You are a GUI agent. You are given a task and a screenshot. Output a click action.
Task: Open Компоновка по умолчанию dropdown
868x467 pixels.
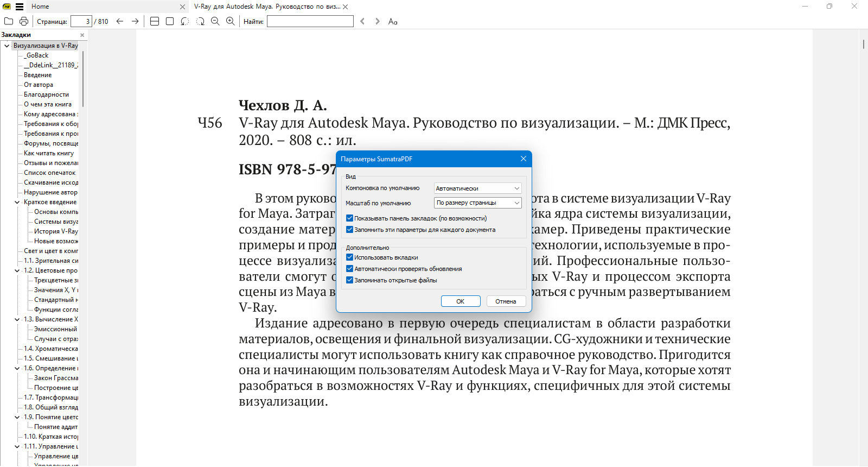pos(478,188)
